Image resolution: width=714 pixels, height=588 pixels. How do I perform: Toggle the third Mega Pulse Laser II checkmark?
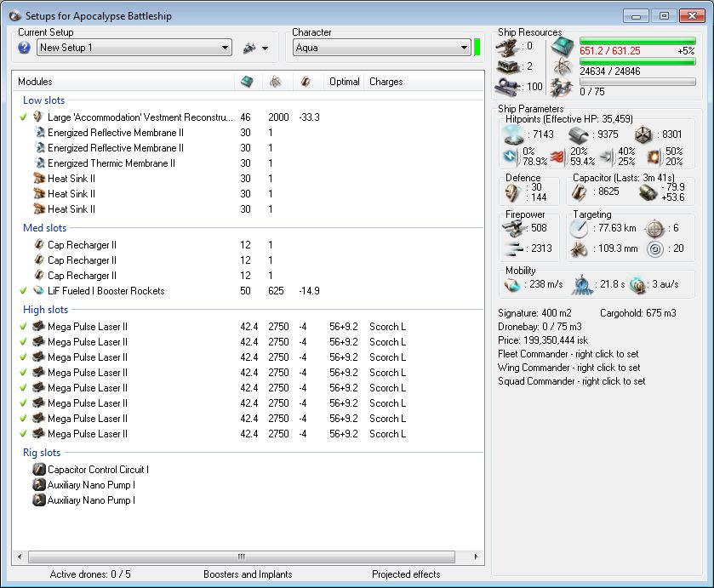(x=23, y=357)
